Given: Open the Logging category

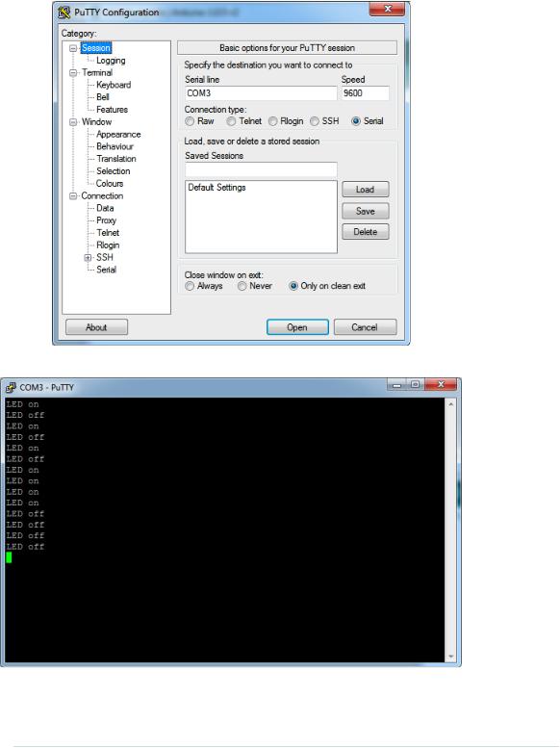Looking at the screenshot, I should (111, 61).
